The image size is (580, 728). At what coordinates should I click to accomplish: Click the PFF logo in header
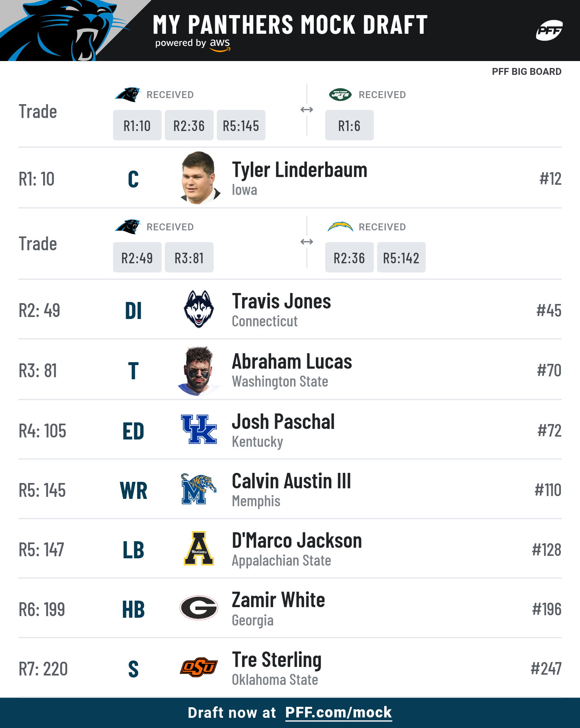[549, 31]
